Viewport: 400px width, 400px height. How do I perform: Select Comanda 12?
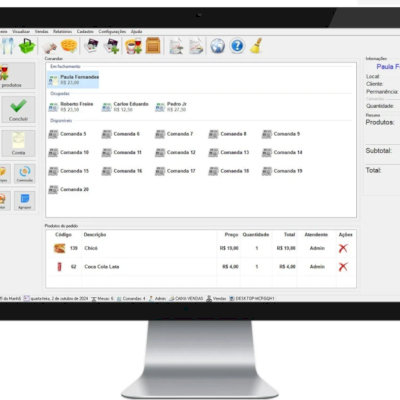(175, 152)
